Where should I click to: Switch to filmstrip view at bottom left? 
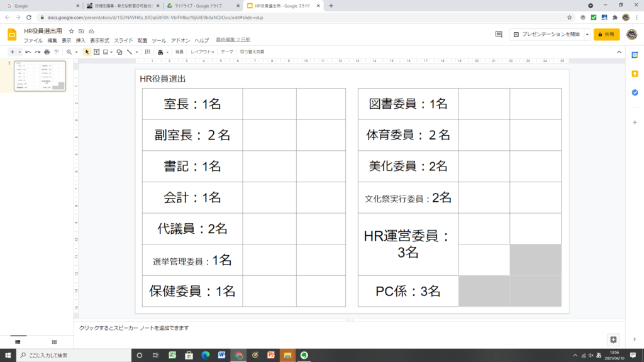18,341
